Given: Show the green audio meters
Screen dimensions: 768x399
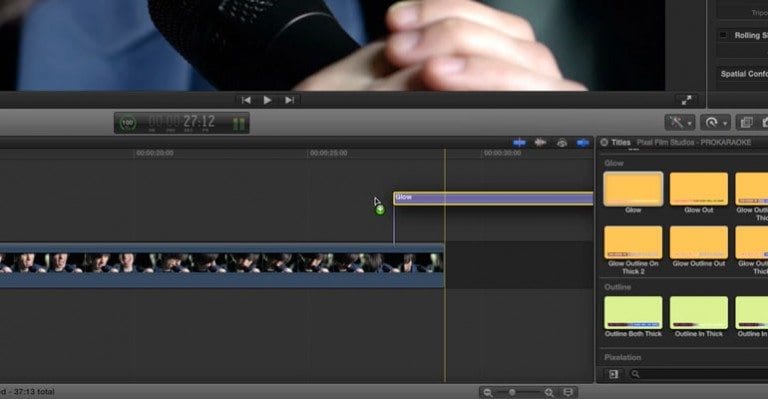Looking at the screenshot, I should (x=239, y=123).
